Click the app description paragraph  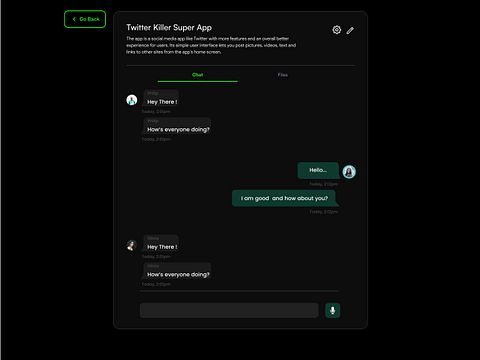click(x=211, y=45)
